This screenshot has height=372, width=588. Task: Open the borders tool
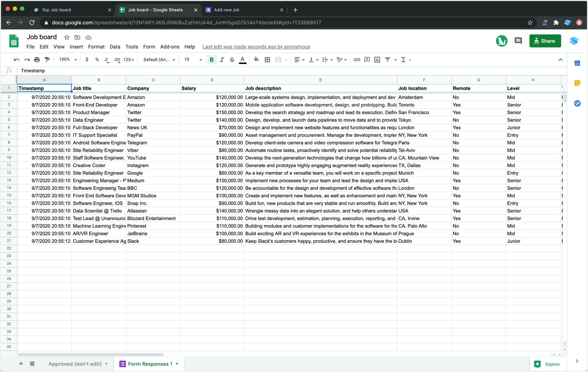pyautogui.click(x=267, y=60)
